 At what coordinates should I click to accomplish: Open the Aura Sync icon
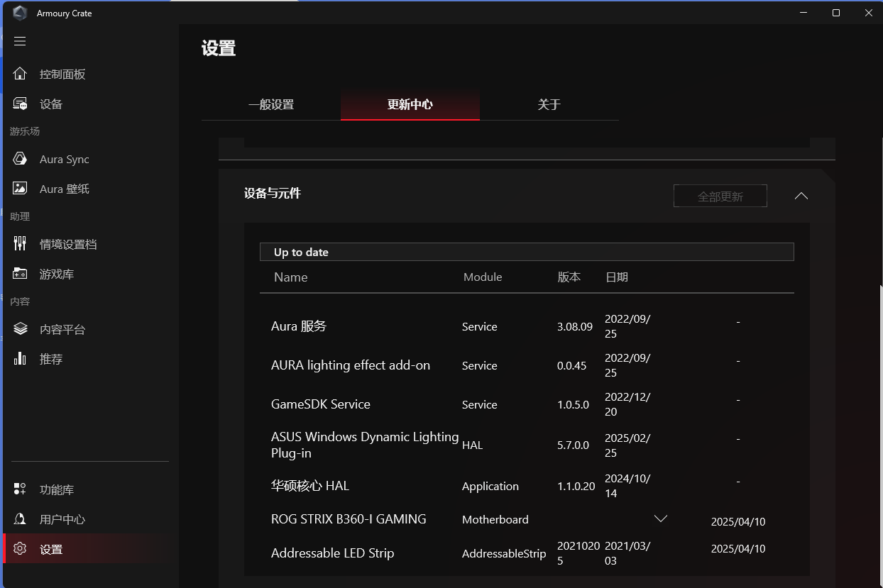coord(20,160)
